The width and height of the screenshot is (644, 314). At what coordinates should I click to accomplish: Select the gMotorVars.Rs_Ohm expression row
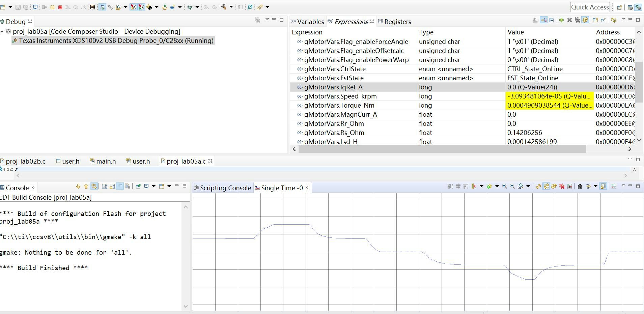point(462,133)
